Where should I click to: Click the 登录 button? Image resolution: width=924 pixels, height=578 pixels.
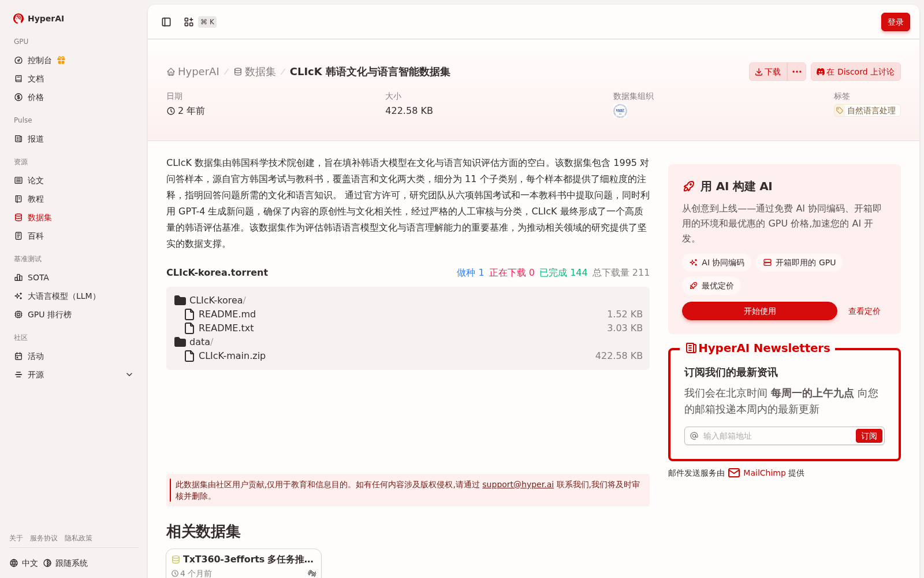895,22
